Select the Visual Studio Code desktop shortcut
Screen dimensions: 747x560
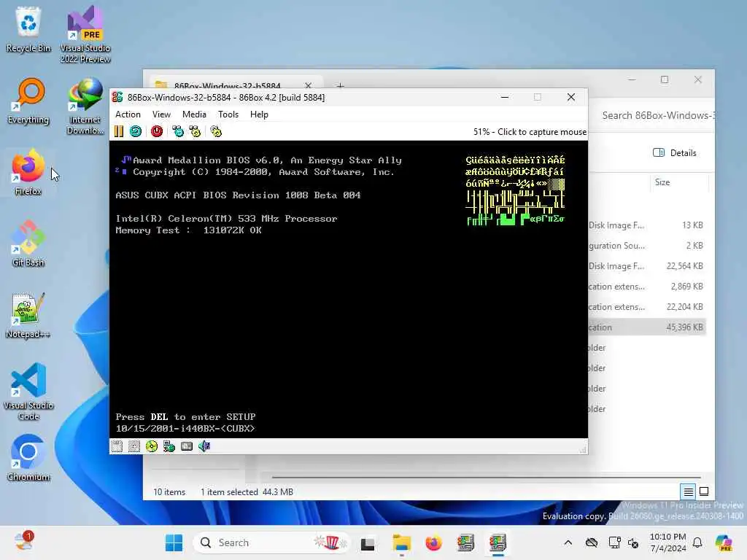tap(28, 392)
